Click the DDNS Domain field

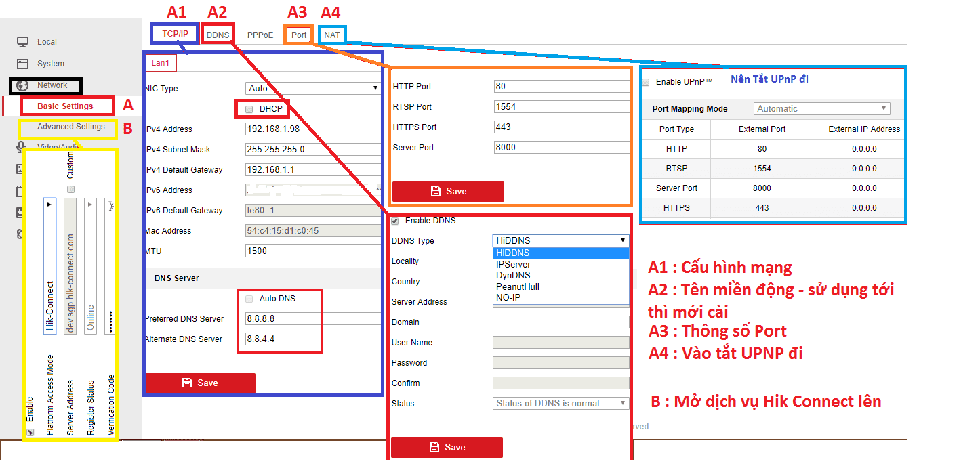pyautogui.click(x=561, y=322)
